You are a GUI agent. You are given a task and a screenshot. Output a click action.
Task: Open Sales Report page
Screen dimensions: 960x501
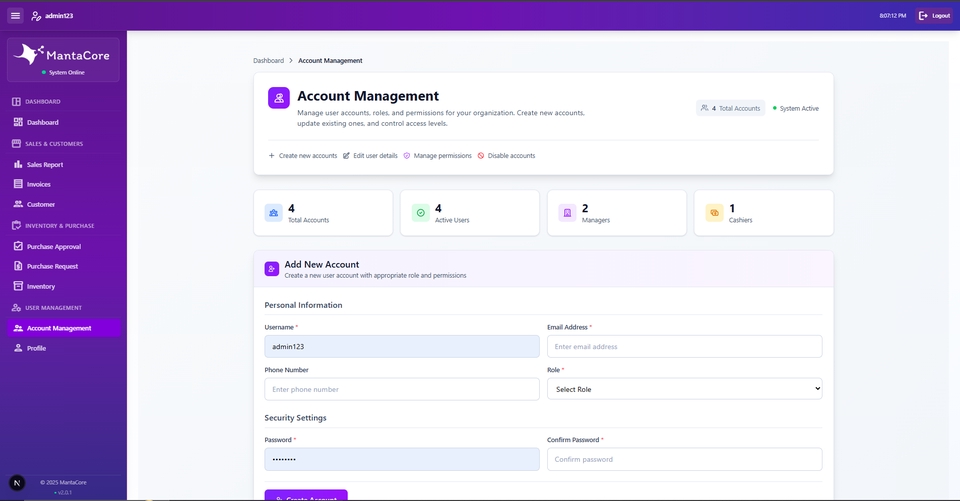click(x=64, y=164)
